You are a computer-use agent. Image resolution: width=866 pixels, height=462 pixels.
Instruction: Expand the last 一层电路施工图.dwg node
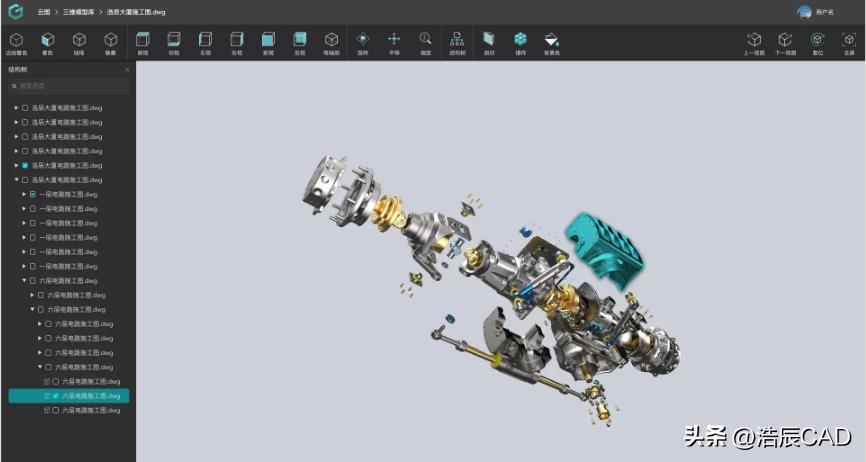(24, 266)
